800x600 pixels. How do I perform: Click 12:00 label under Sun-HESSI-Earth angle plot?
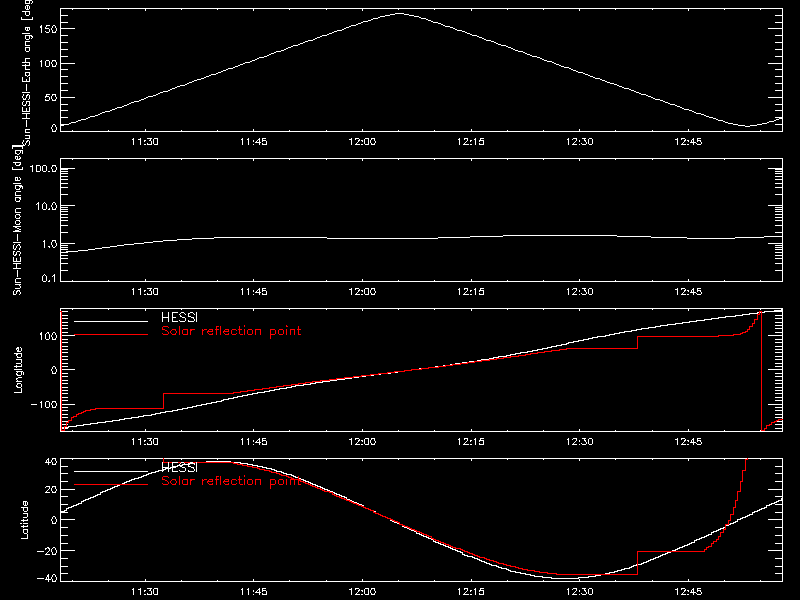(362, 142)
